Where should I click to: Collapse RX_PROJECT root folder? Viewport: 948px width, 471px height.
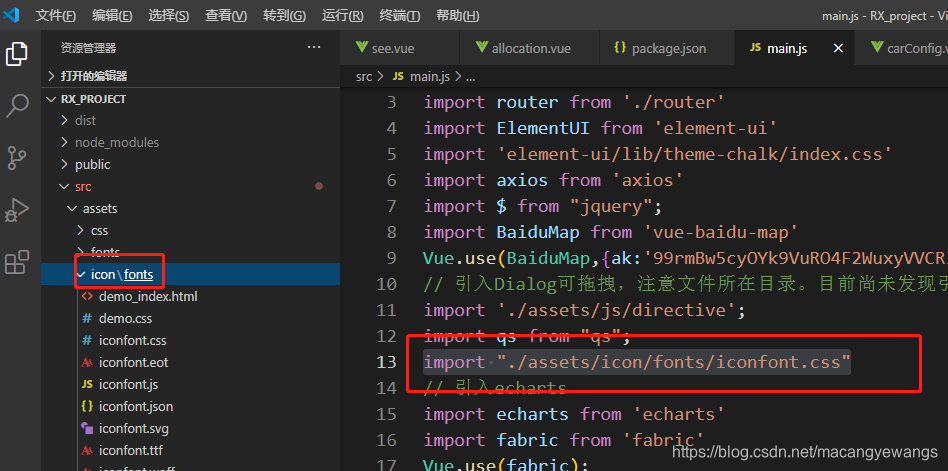click(190, 99)
